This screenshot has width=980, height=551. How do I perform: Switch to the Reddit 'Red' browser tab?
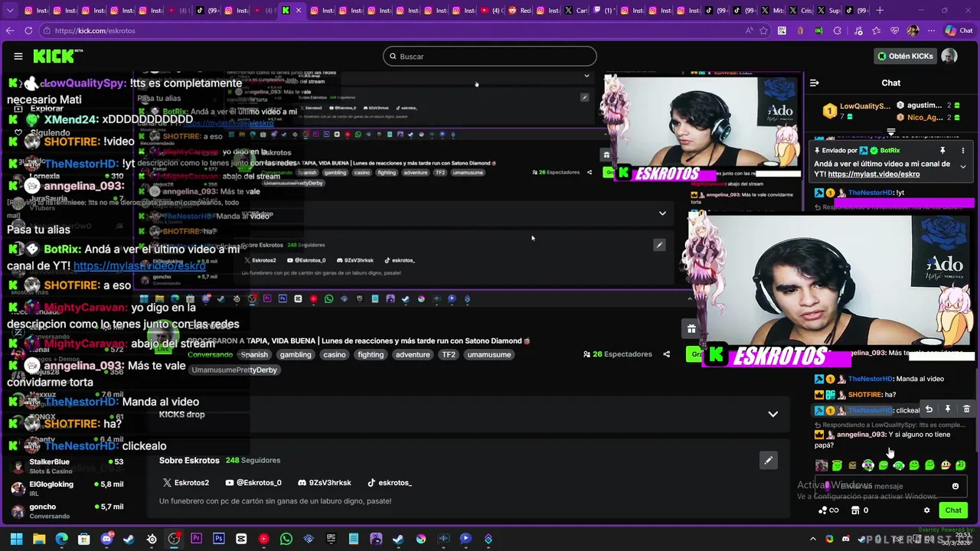click(520, 11)
